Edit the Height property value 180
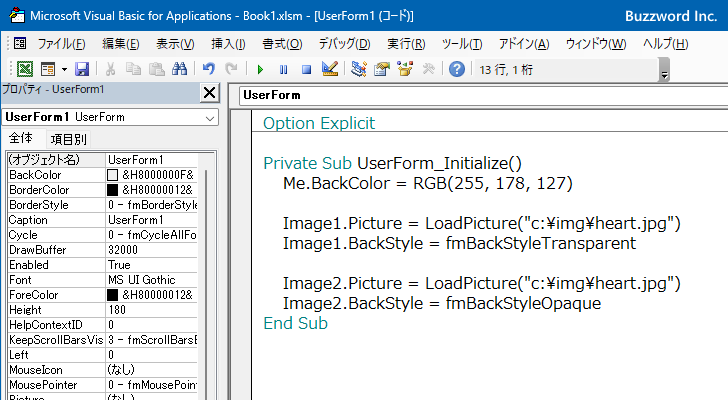The height and width of the screenshot is (400, 728). pyautogui.click(x=152, y=310)
